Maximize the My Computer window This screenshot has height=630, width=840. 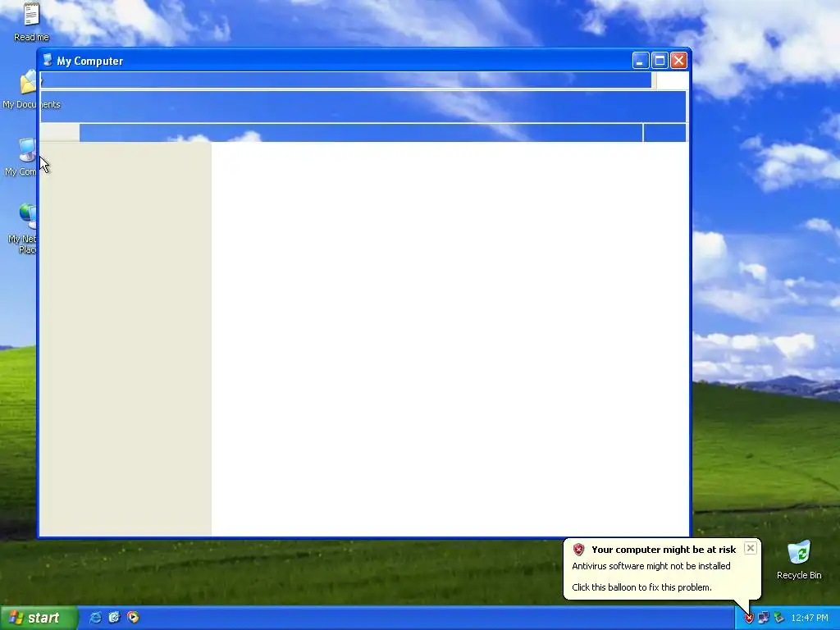660,61
